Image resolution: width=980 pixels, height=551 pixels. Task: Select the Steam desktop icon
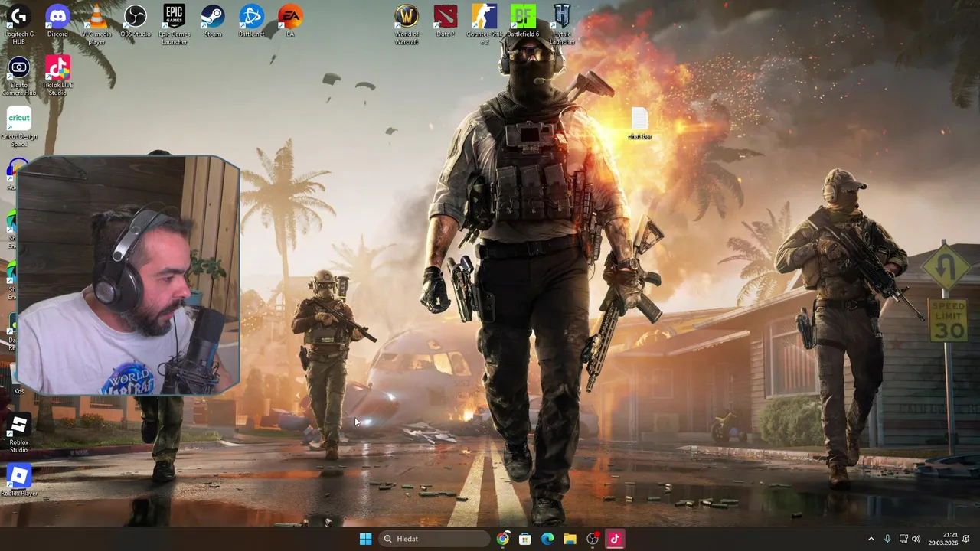click(x=213, y=21)
